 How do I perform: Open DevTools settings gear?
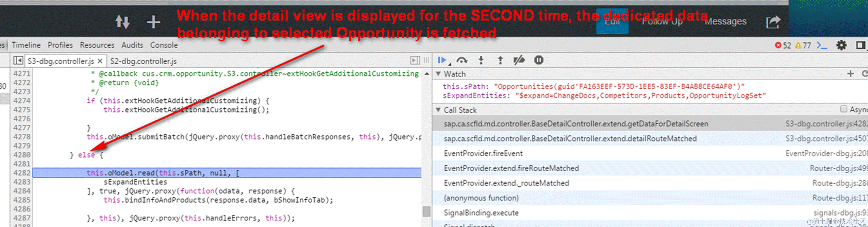[841, 45]
